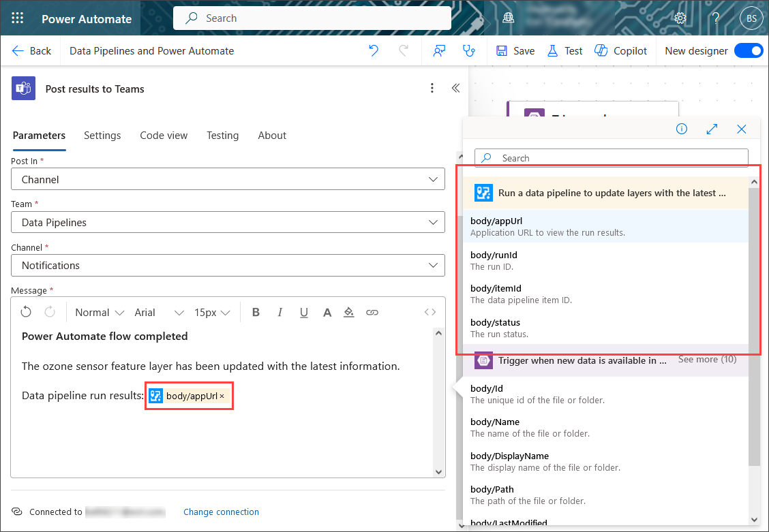This screenshot has height=532, width=769.
Task: Undo the last change in the flow
Action: coord(374,50)
